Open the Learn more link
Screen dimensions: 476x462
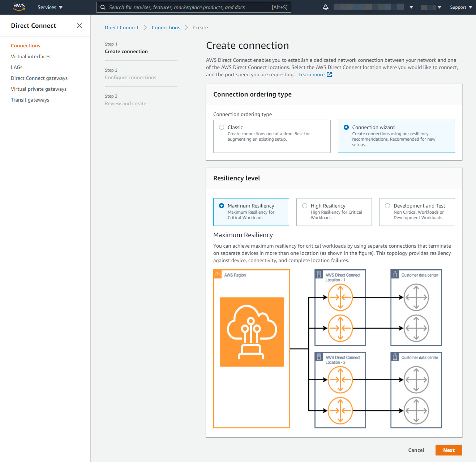coord(312,74)
